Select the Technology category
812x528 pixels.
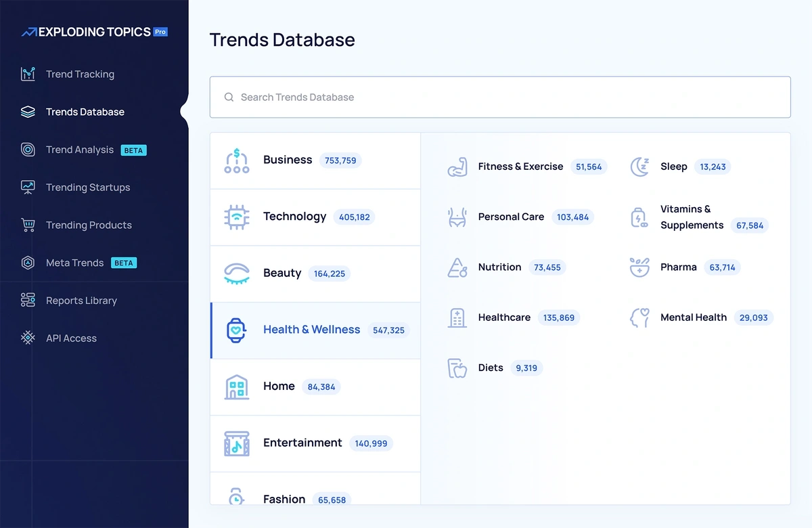[x=294, y=217]
